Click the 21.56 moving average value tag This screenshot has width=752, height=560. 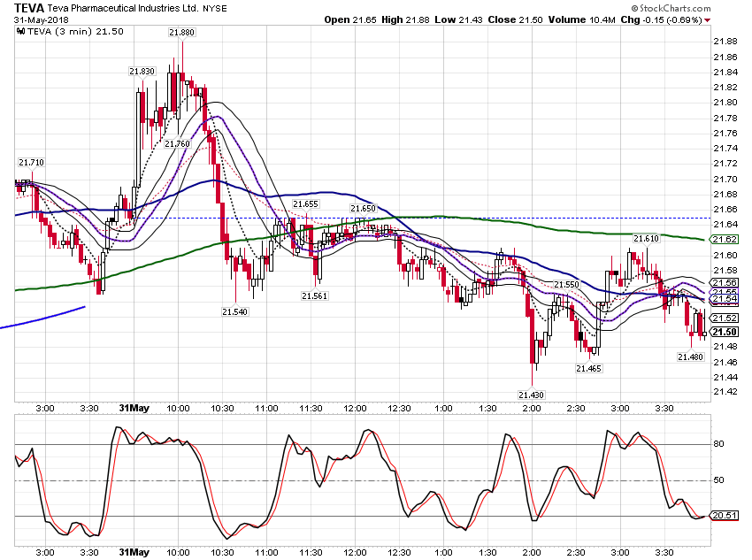tap(725, 283)
